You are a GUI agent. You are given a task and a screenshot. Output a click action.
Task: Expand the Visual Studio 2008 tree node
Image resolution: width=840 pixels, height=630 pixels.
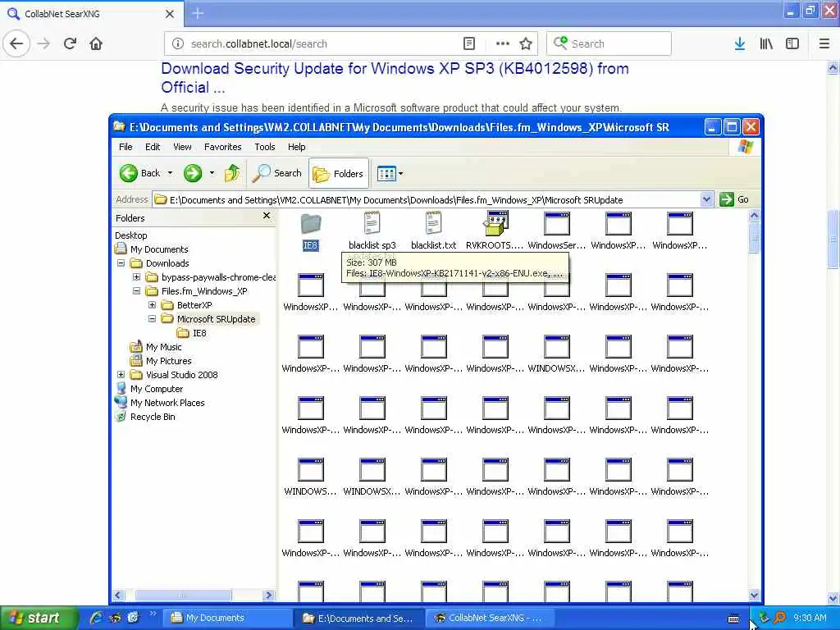point(121,374)
